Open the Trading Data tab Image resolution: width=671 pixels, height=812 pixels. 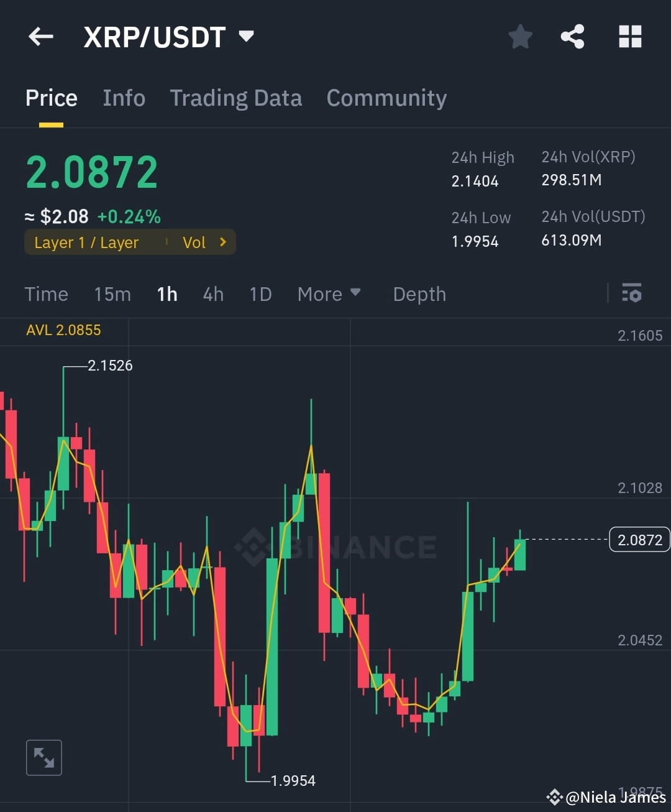pos(235,98)
